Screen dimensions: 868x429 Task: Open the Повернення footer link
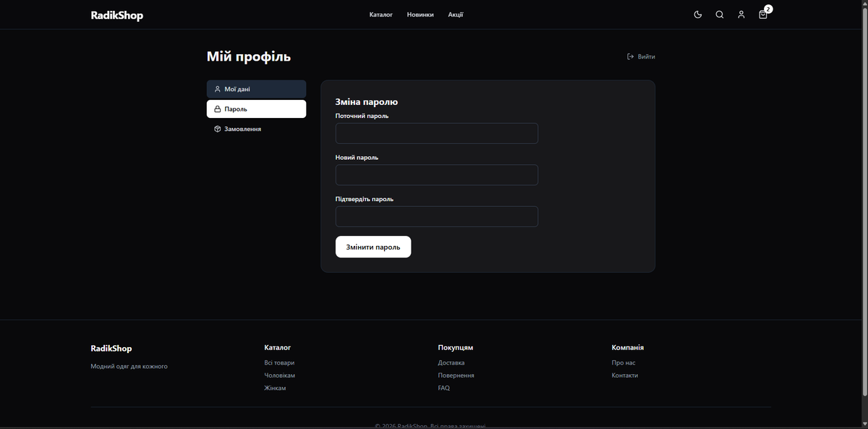point(456,375)
